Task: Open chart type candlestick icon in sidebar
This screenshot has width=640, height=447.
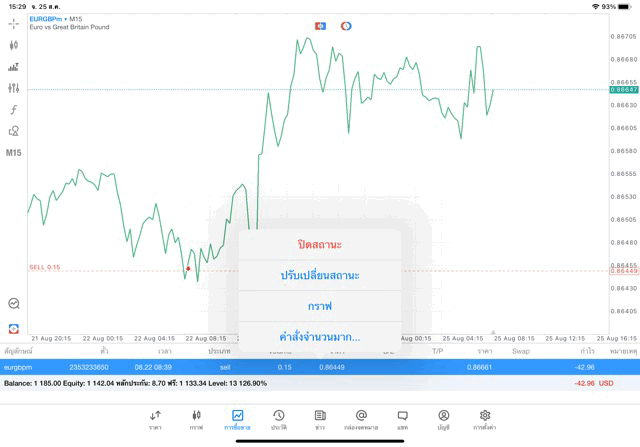Action: click(x=13, y=45)
